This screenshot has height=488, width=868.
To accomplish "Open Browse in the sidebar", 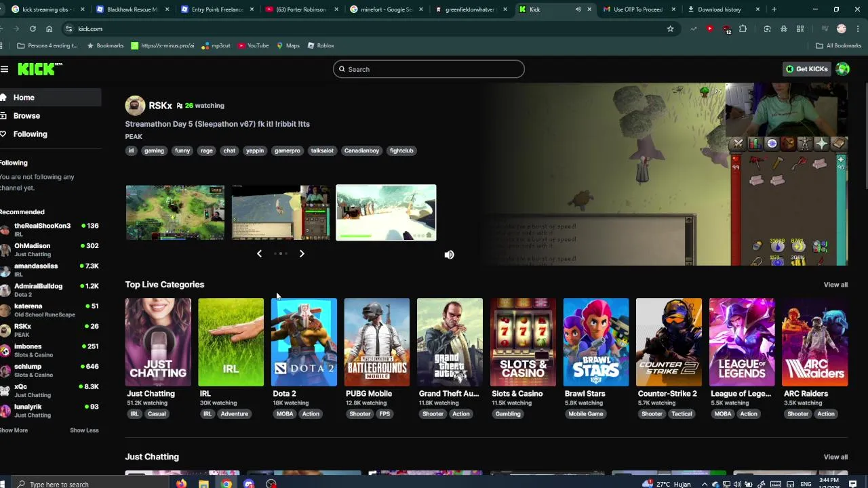I will coord(50,116).
